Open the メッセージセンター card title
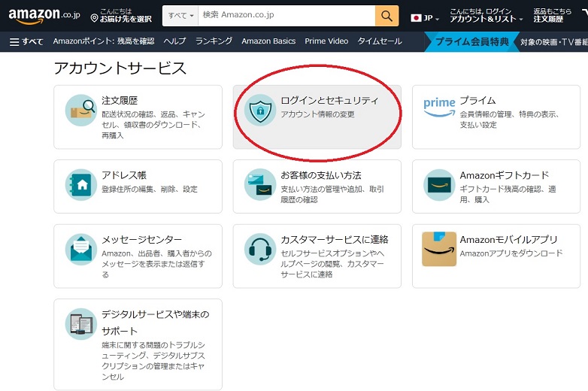588x391 pixels. 142,240
